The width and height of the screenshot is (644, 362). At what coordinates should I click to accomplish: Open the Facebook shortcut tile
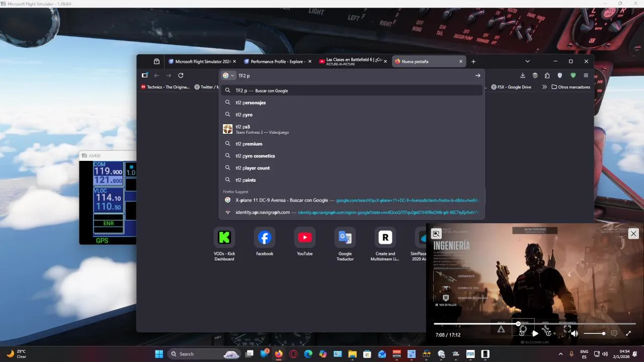[x=265, y=242]
